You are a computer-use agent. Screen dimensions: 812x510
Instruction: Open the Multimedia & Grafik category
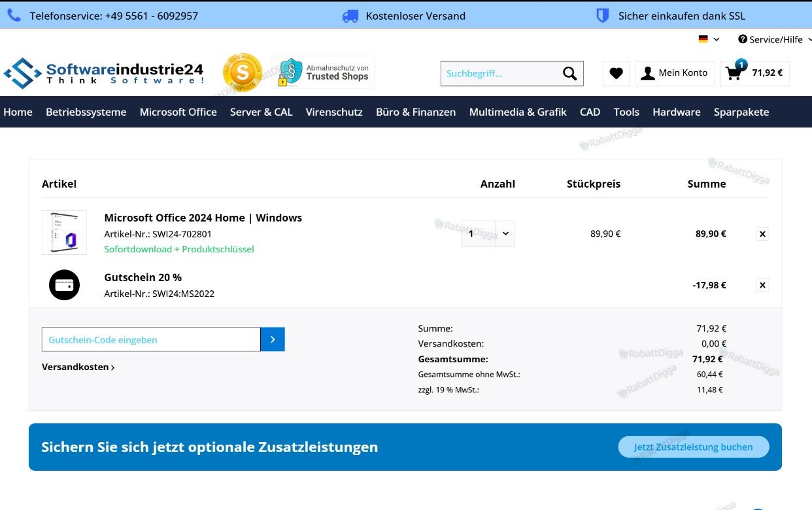(x=518, y=112)
